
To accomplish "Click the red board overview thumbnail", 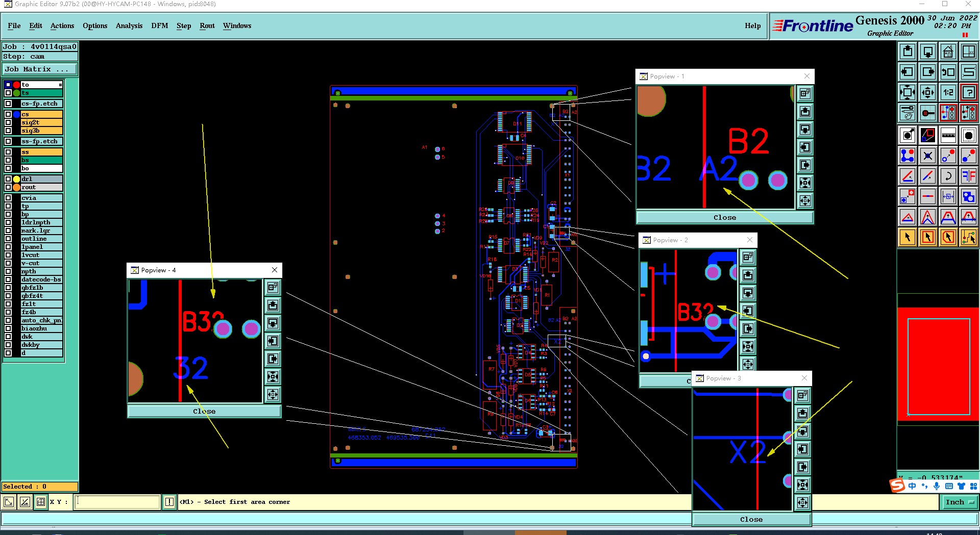I will pos(938,365).
